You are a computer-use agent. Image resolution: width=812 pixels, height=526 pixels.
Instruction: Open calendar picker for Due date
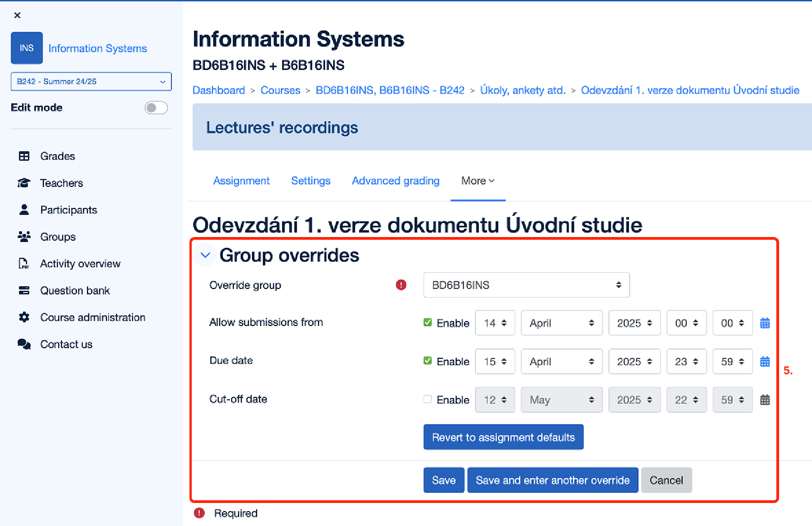pos(765,361)
